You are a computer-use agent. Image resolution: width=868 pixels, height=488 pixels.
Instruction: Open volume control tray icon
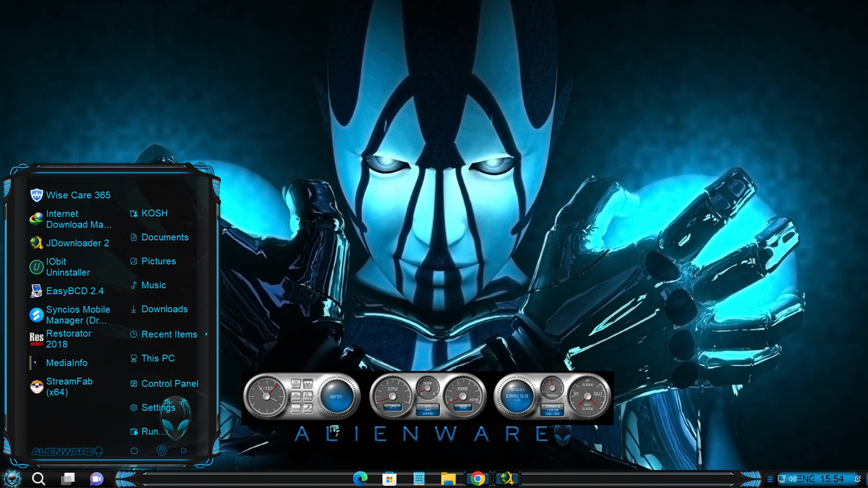792,479
